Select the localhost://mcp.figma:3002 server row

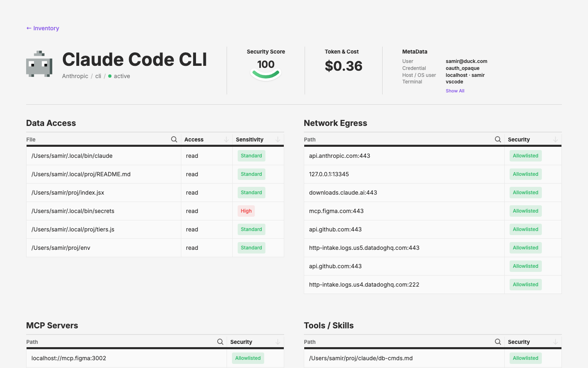pos(155,358)
